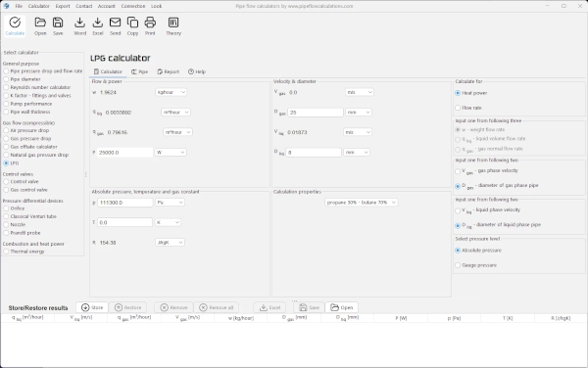Open the Export menu
The width and height of the screenshot is (588, 368).
[x=63, y=6]
